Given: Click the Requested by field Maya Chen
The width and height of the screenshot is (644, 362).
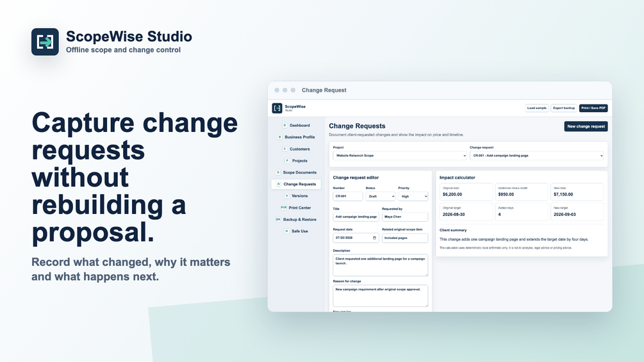Looking at the screenshot, I should click(x=405, y=217).
